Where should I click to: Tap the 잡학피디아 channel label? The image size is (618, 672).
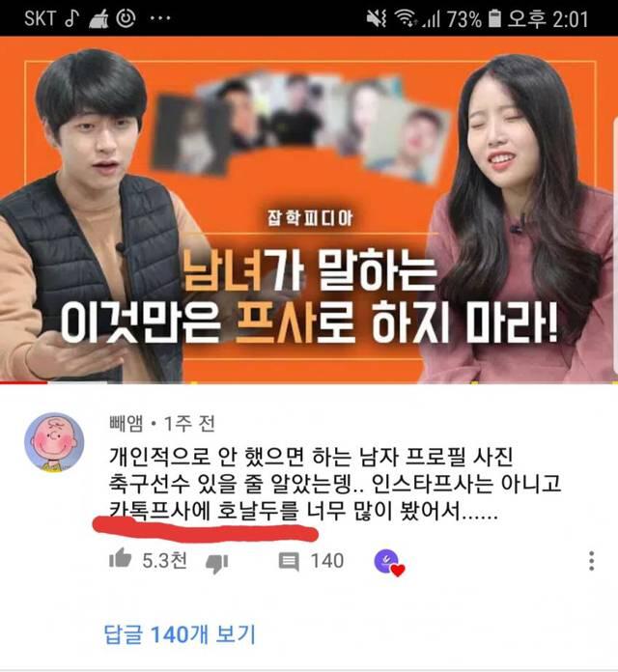tap(310, 218)
